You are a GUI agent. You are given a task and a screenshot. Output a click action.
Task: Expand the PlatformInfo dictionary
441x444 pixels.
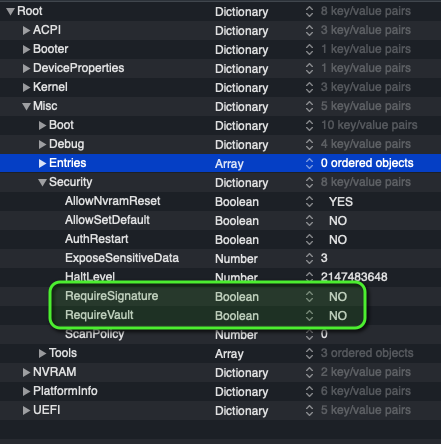26,391
